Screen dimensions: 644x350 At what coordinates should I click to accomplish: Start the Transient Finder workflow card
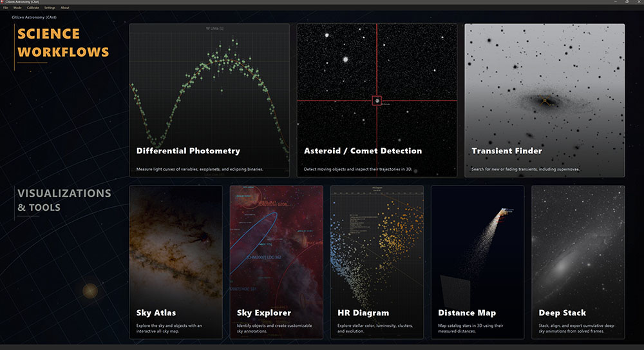coord(545,101)
